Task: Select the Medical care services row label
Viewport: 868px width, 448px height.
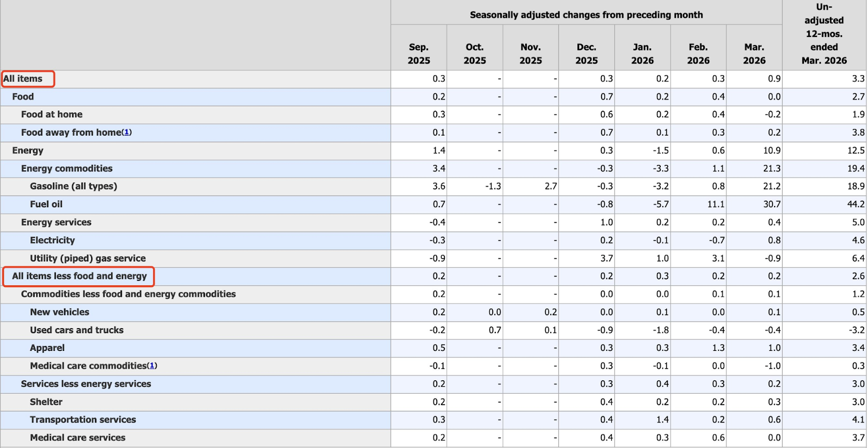Action: [x=78, y=438]
